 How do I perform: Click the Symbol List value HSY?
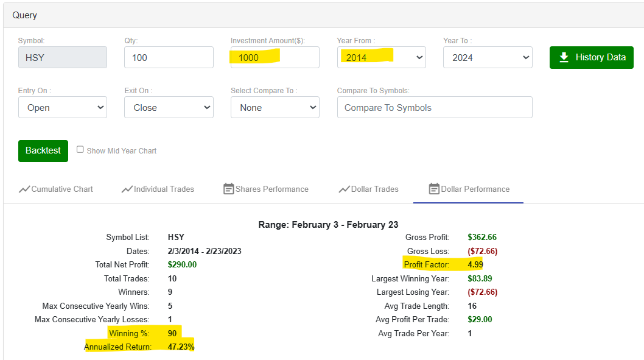[x=176, y=237]
